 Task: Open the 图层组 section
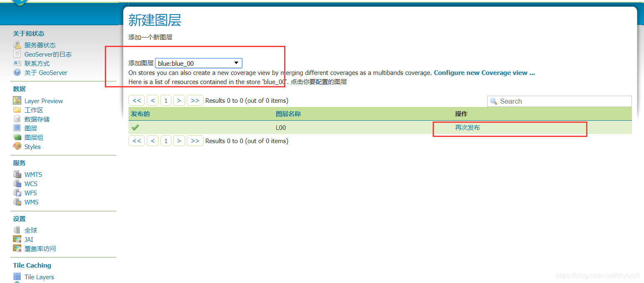34,137
